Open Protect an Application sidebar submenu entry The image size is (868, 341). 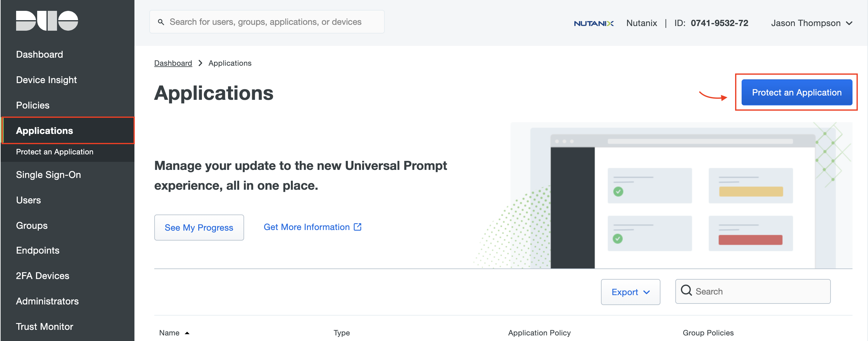[55, 152]
